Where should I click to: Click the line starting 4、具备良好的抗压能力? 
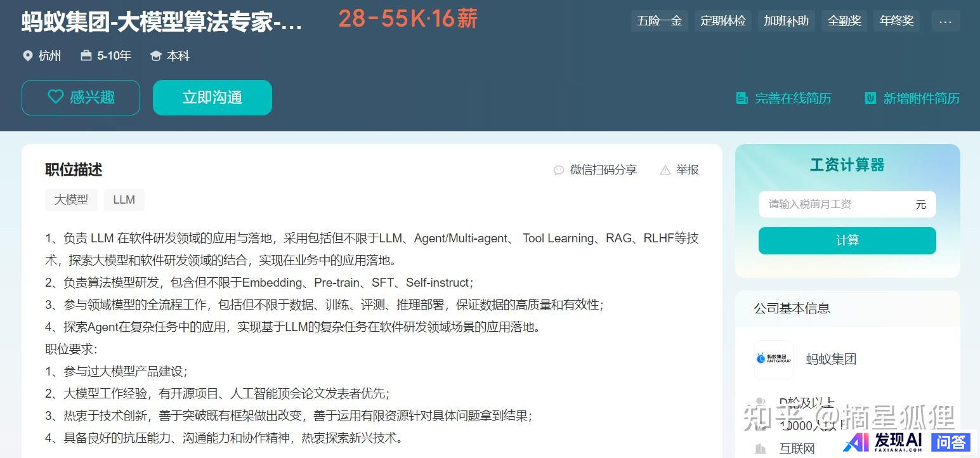224,438
